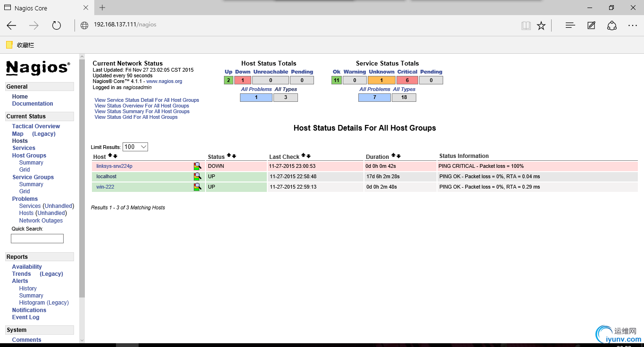Viewport: 644px width, 347px height.
Task: View Service Status Detail For All Host Groups
Action: [x=147, y=100]
